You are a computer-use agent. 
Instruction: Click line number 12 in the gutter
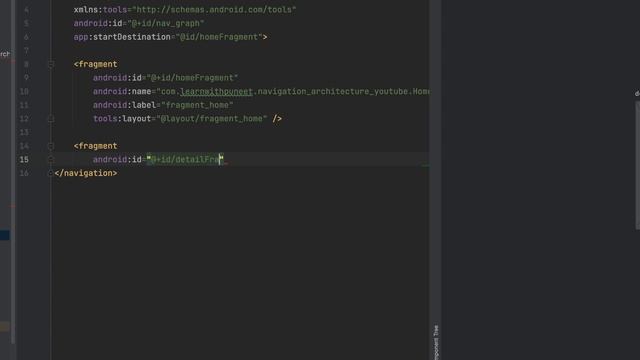pyautogui.click(x=24, y=119)
